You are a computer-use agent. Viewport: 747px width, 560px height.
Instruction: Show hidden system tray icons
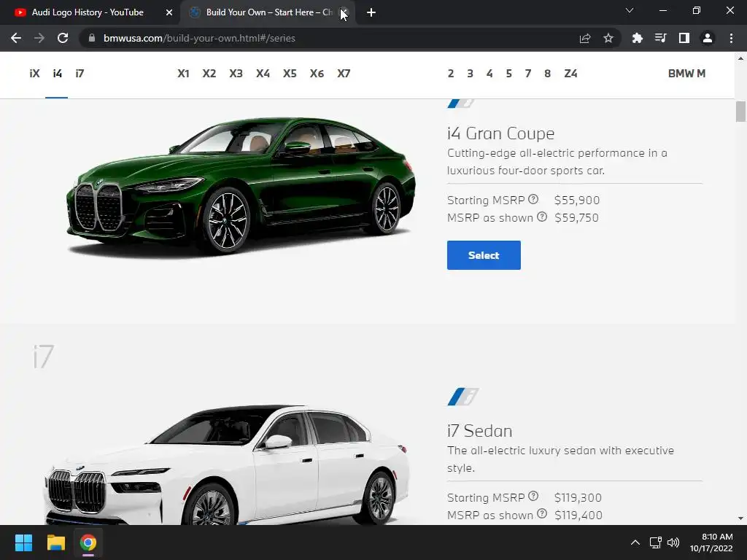[635, 542]
